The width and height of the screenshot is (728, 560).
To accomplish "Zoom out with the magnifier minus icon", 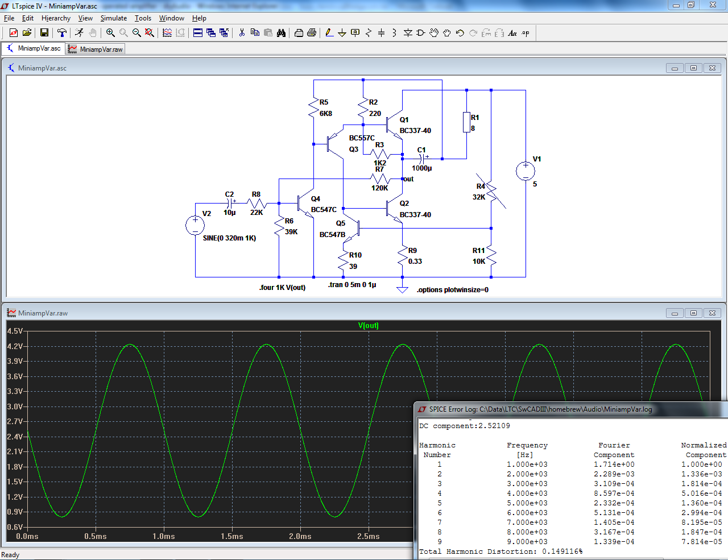I will click(x=136, y=33).
